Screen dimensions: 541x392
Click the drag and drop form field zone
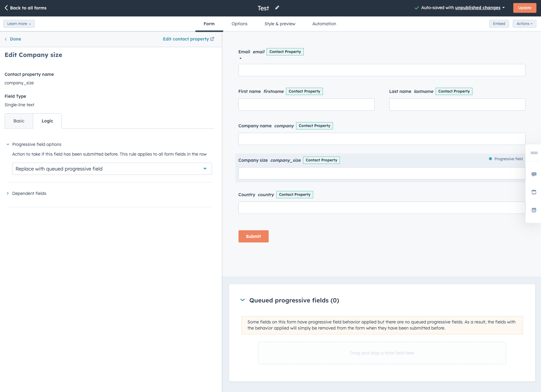coord(382,353)
